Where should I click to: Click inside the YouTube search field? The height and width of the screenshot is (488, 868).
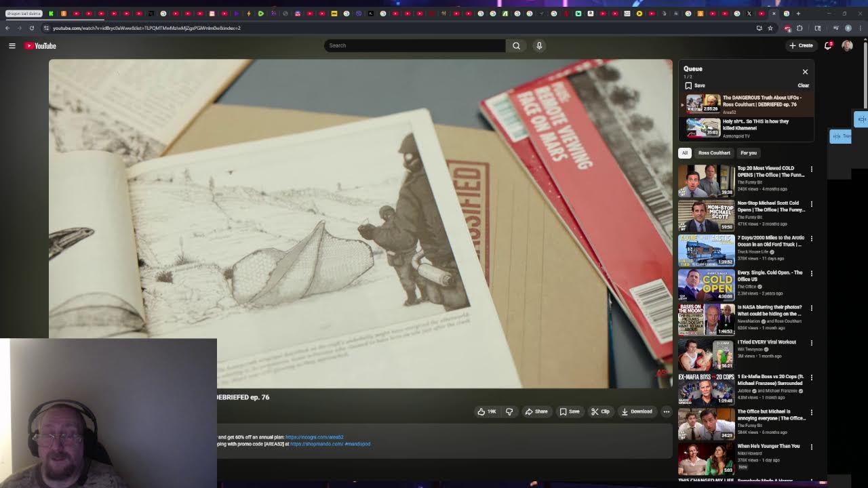pos(414,45)
